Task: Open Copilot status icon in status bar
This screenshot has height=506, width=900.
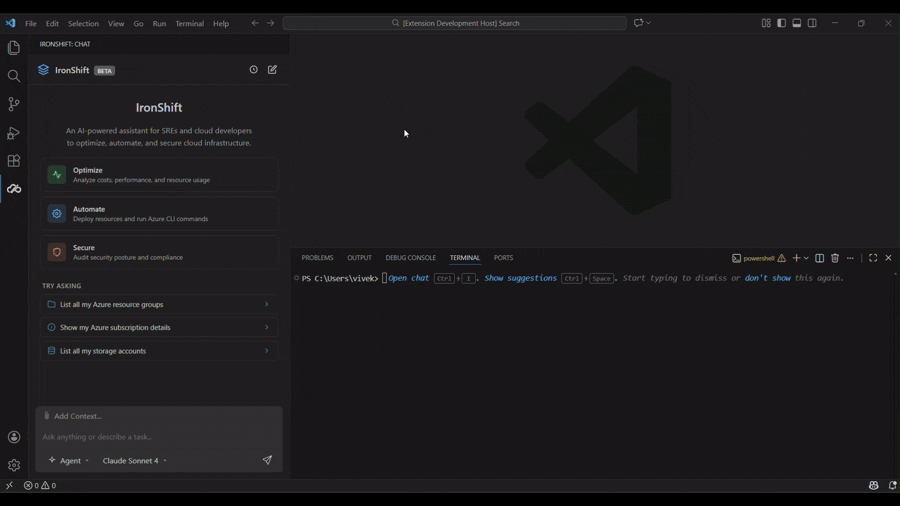Action: pyautogui.click(x=874, y=485)
